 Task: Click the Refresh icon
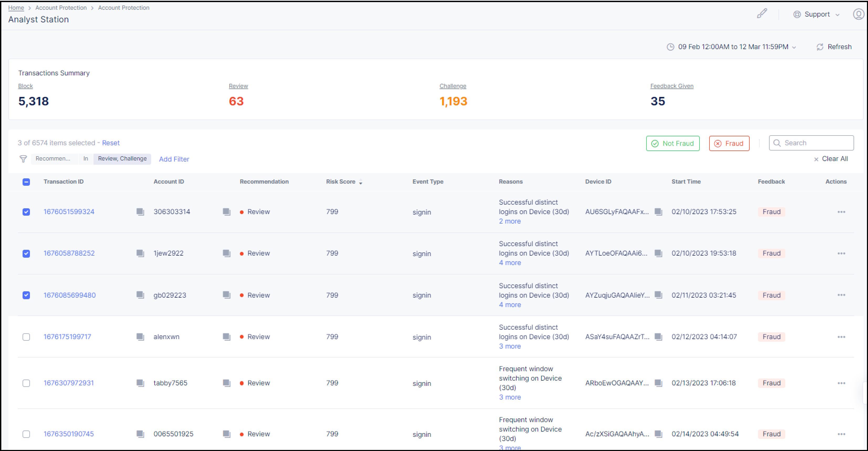pos(820,47)
